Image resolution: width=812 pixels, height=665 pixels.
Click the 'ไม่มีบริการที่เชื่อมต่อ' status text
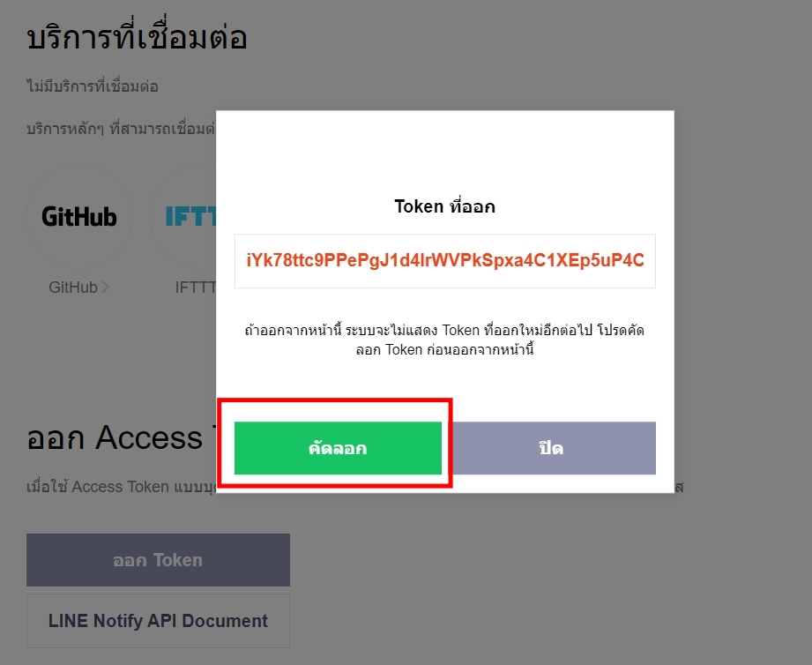[x=93, y=86]
